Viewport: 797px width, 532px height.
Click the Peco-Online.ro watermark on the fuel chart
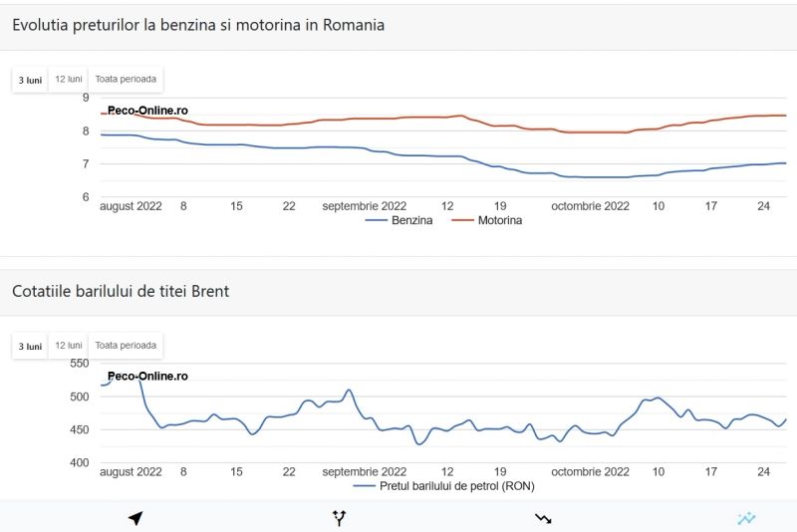pos(147,112)
